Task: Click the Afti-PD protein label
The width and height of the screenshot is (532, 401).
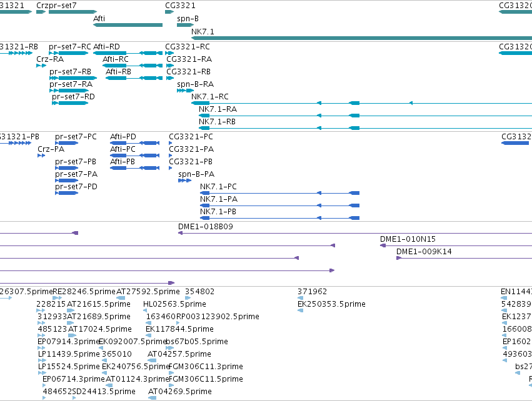Action: pos(123,137)
